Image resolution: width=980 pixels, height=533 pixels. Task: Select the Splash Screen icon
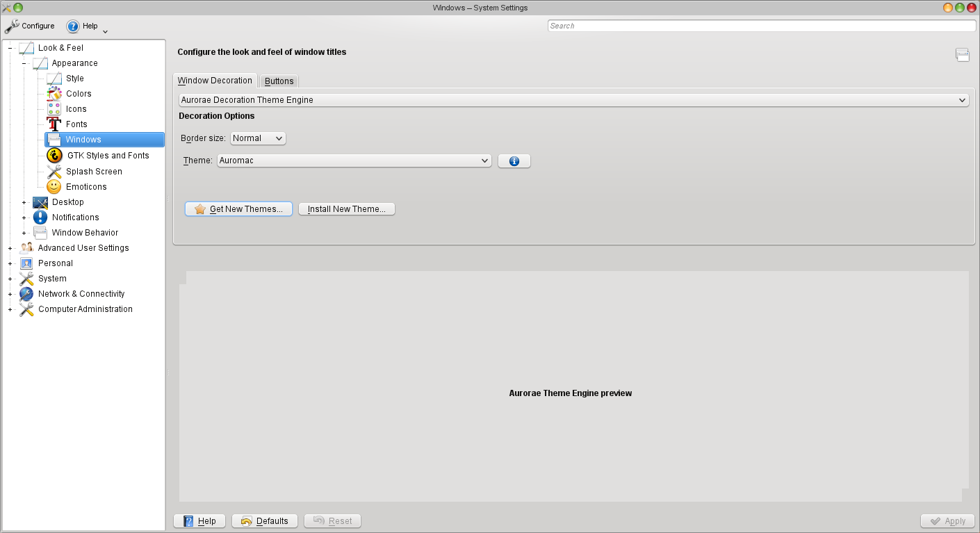pos(54,172)
